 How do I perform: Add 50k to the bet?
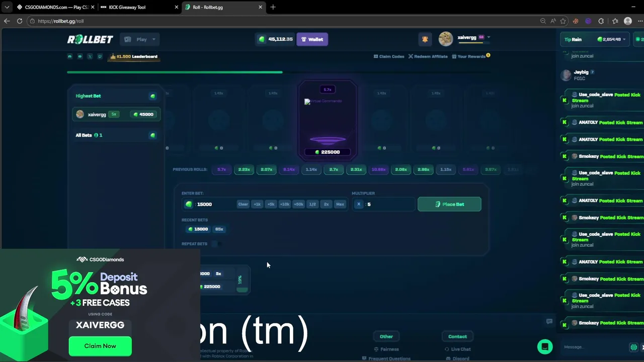tap(299, 204)
